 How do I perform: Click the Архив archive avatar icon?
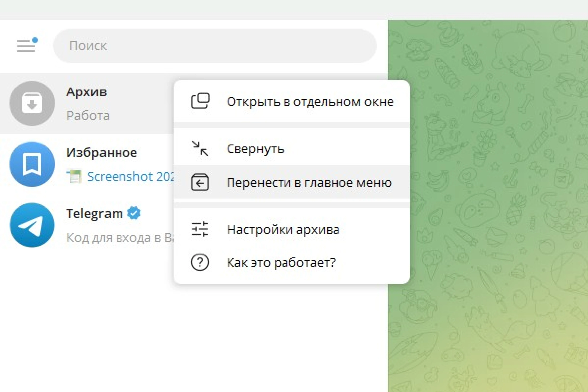click(x=32, y=103)
